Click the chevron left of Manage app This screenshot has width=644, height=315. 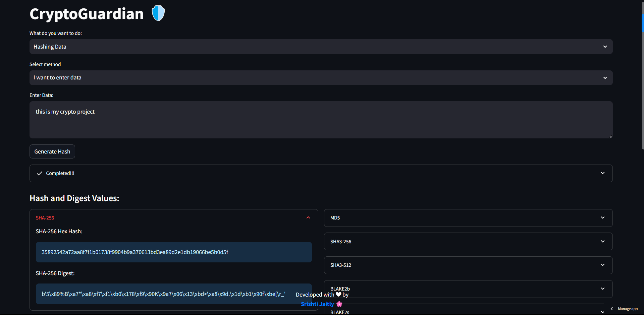coord(612,309)
